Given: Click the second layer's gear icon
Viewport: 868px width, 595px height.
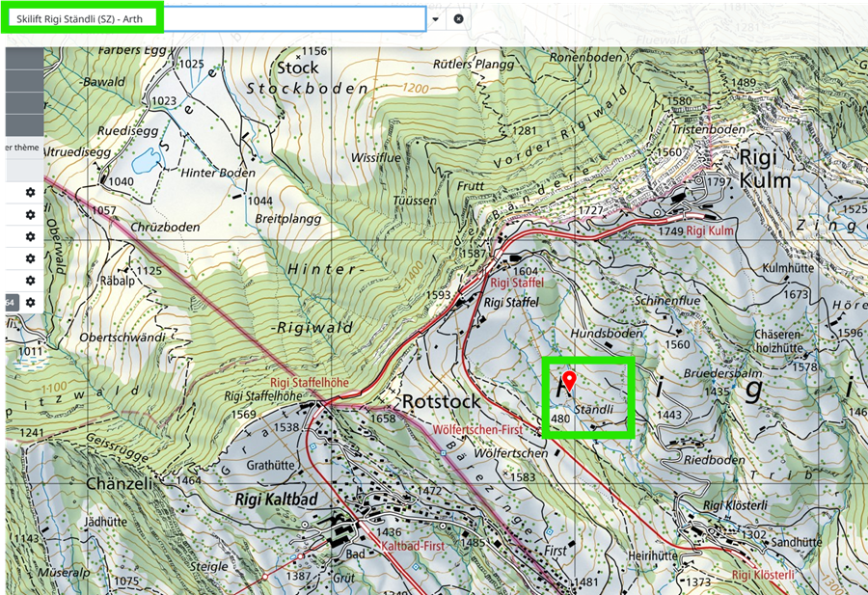Looking at the screenshot, I should click(30, 214).
